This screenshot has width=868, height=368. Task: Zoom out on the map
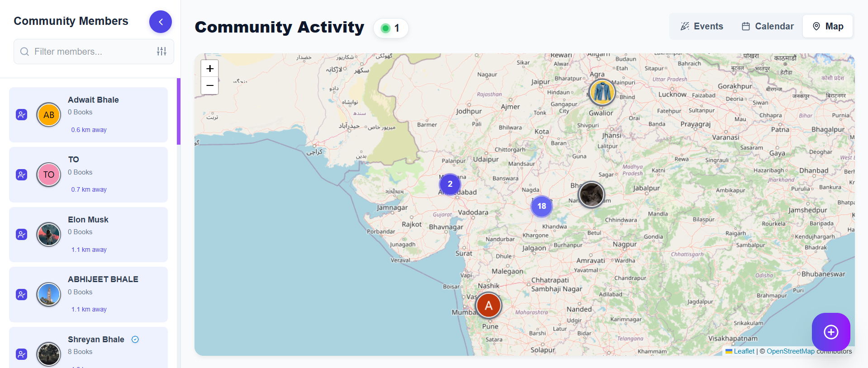click(x=210, y=86)
